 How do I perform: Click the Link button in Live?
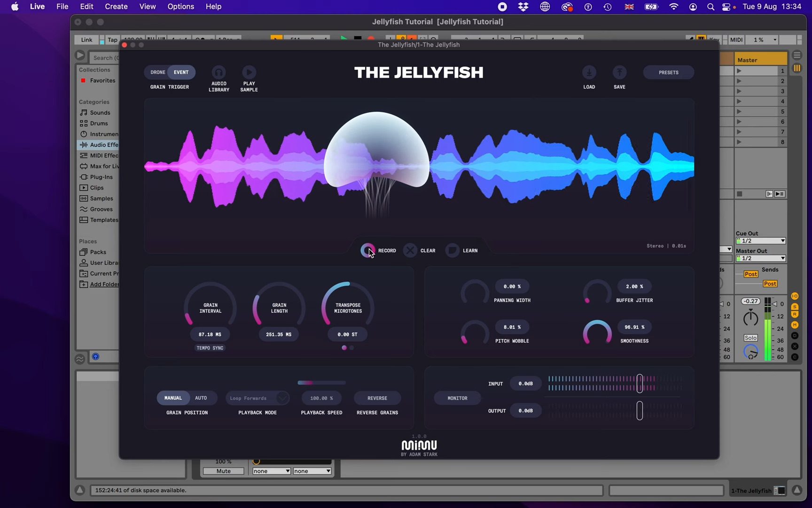pyautogui.click(x=86, y=40)
